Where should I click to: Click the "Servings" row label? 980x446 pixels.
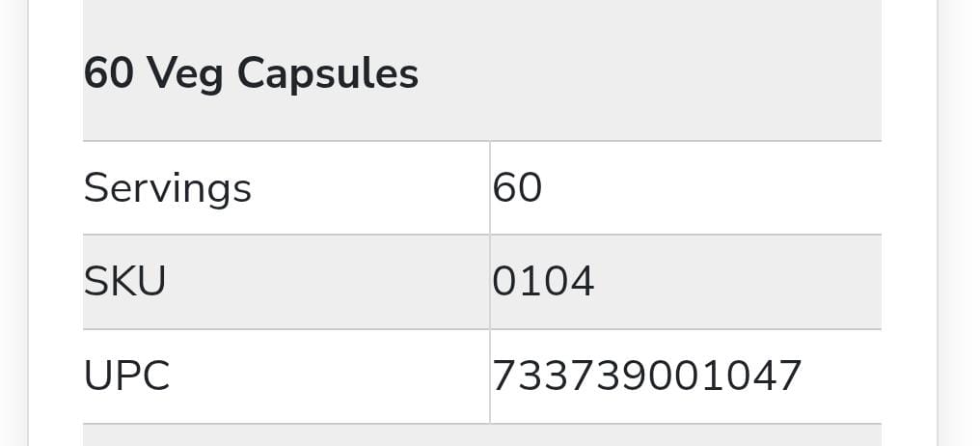(167, 187)
